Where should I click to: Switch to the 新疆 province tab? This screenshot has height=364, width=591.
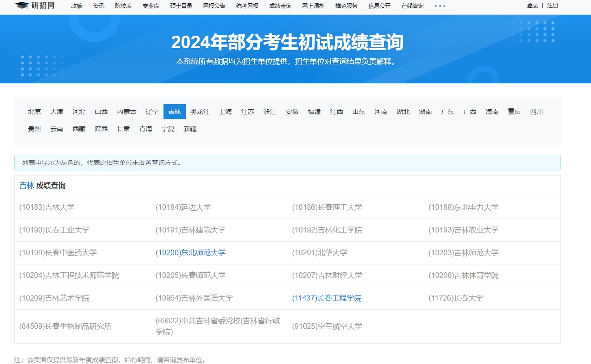190,129
